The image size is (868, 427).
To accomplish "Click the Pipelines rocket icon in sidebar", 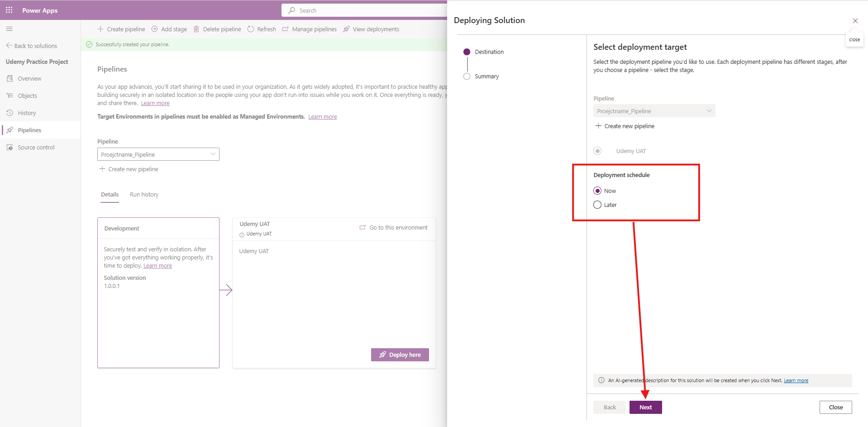I will [10, 130].
